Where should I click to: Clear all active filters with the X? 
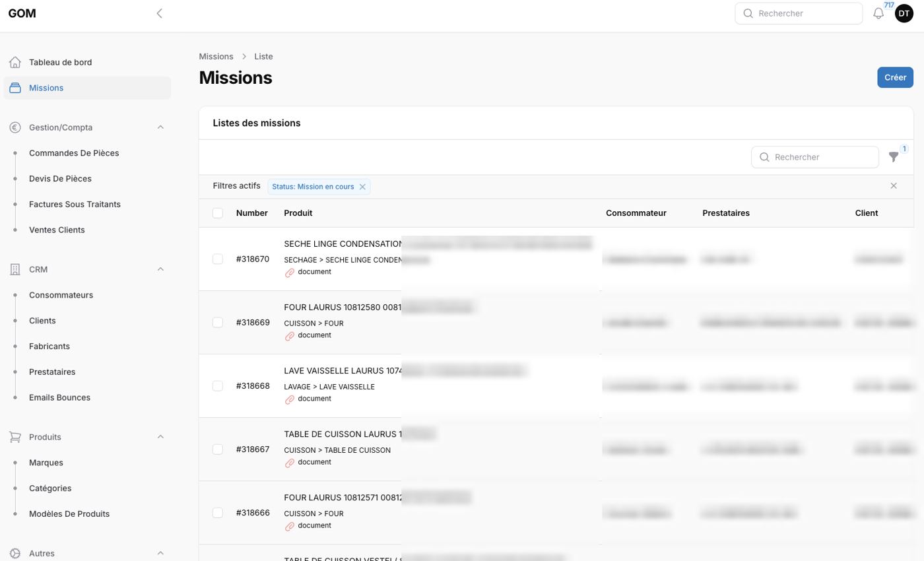pos(894,186)
